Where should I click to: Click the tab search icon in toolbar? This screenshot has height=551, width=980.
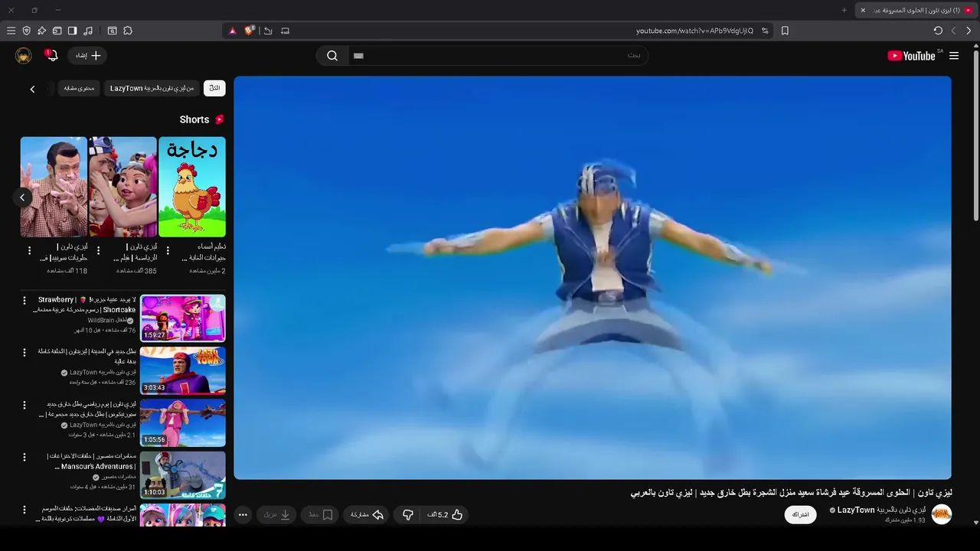[x=112, y=31]
